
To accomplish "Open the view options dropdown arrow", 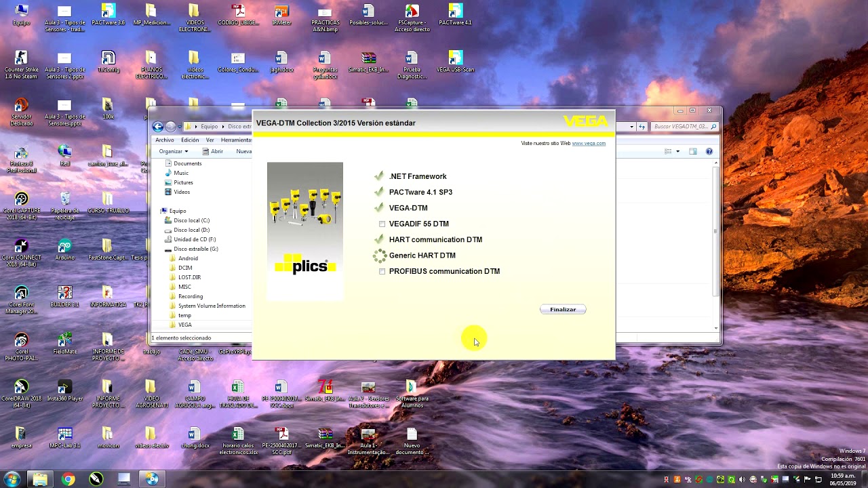I will pos(677,152).
